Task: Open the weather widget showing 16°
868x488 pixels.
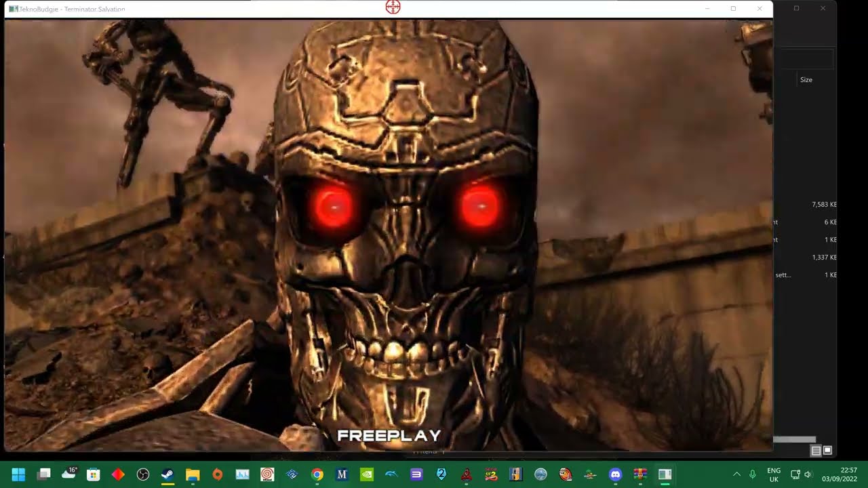Action: pyautogui.click(x=69, y=473)
